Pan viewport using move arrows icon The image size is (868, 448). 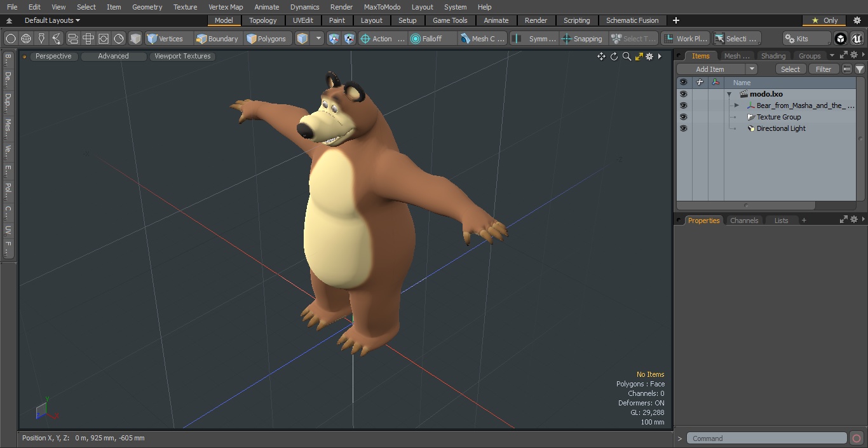[x=601, y=57]
